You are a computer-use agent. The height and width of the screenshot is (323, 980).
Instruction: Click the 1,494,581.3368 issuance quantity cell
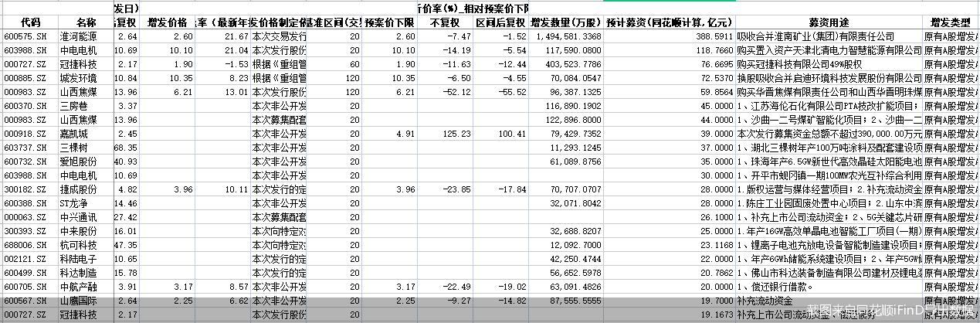click(567, 36)
